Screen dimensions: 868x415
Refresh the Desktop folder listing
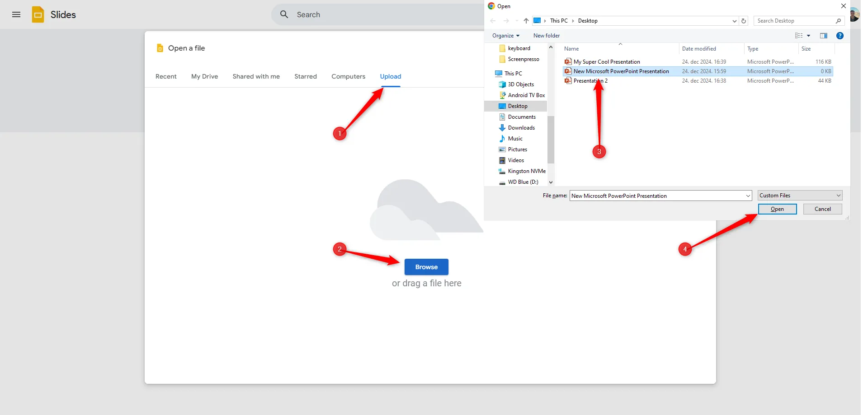pos(744,21)
